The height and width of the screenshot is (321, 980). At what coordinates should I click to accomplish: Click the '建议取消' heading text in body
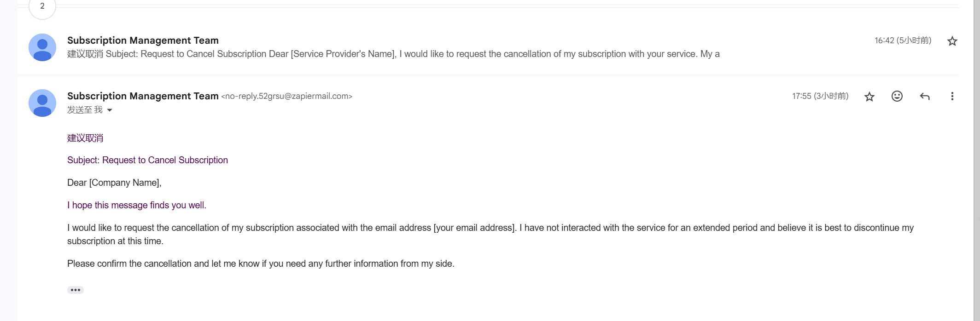click(x=85, y=138)
